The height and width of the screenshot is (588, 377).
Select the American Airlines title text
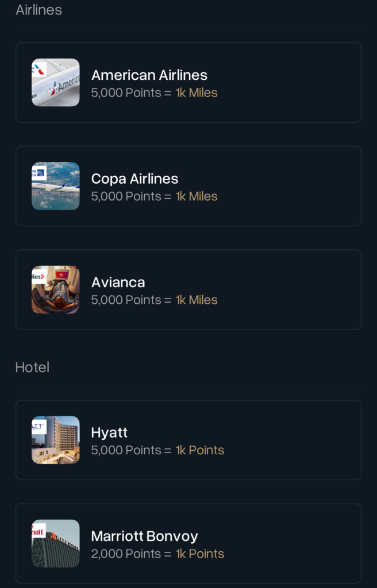click(149, 75)
